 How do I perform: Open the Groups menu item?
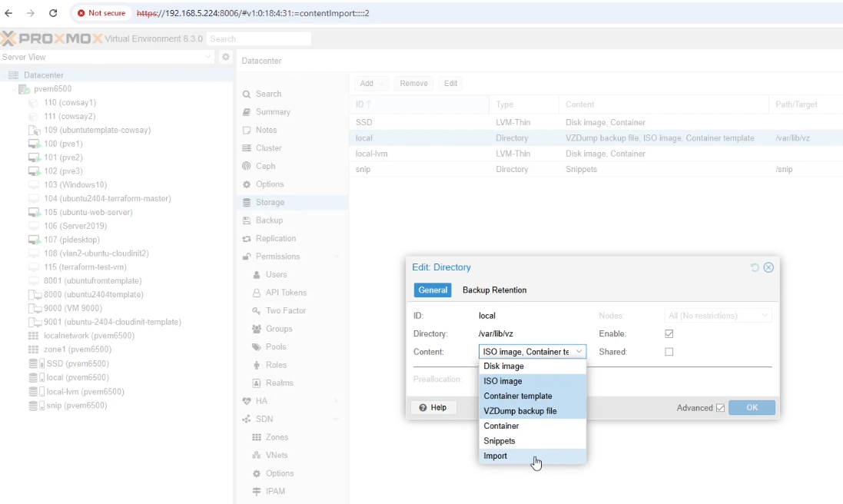tap(279, 329)
